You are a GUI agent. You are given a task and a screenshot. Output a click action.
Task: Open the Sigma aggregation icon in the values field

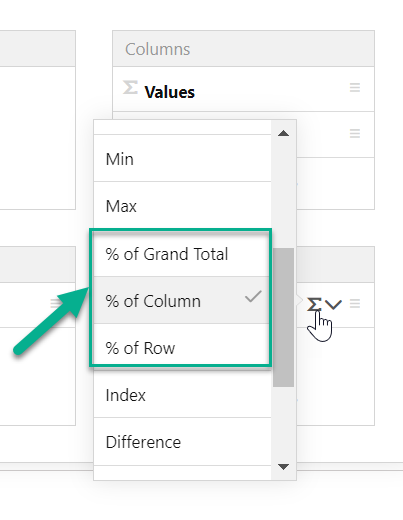pyautogui.click(x=314, y=304)
